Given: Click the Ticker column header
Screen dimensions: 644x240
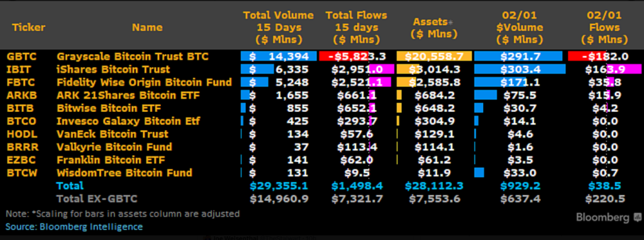Looking at the screenshot, I should tap(28, 28).
